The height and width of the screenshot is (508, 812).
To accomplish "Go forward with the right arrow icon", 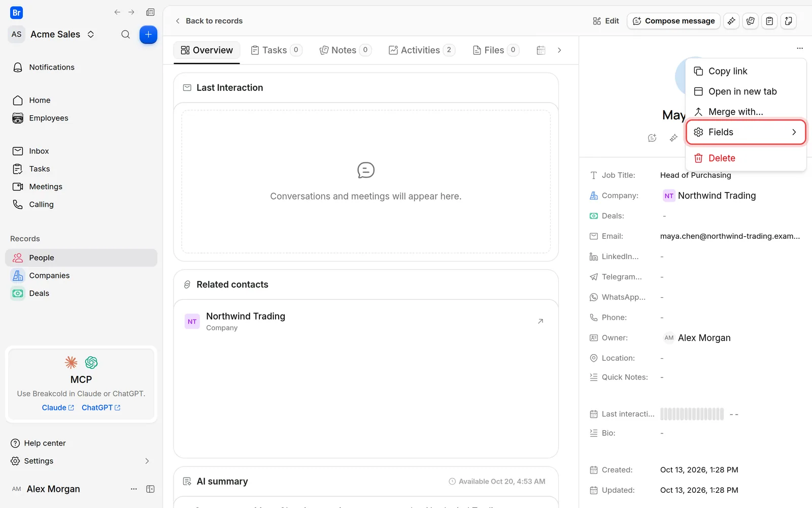I will tap(131, 12).
